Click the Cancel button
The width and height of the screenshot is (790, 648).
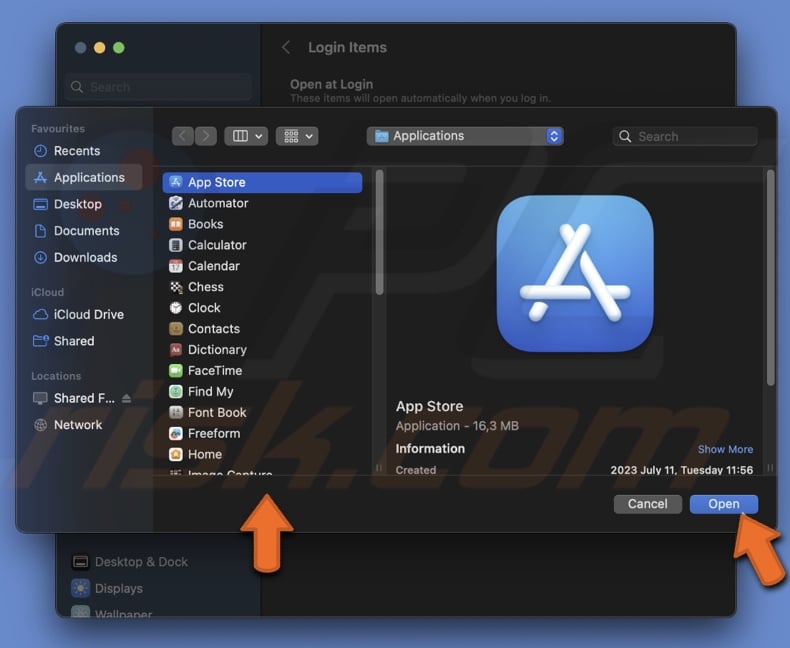[647, 504]
